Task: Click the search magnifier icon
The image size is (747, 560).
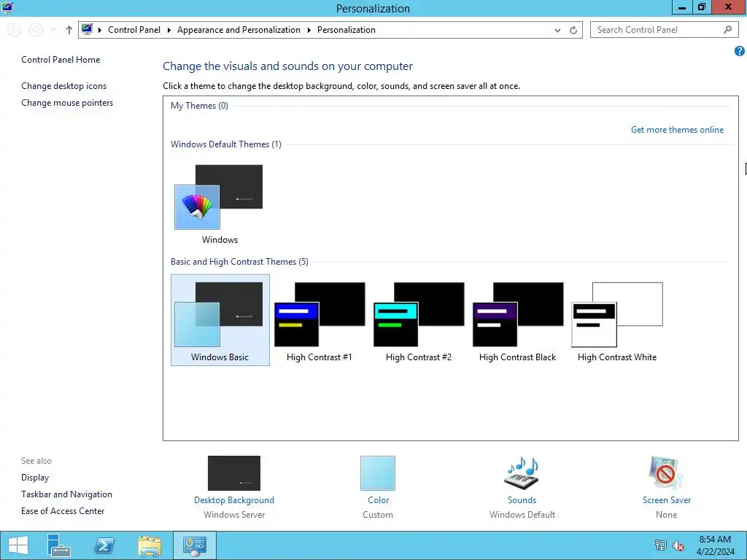Action: tap(727, 29)
